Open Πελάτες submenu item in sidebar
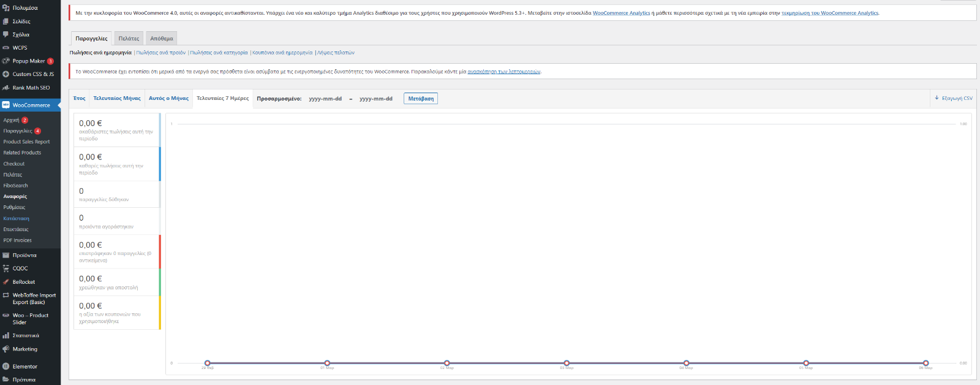This screenshot has height=385, width=980. [12, 175]
